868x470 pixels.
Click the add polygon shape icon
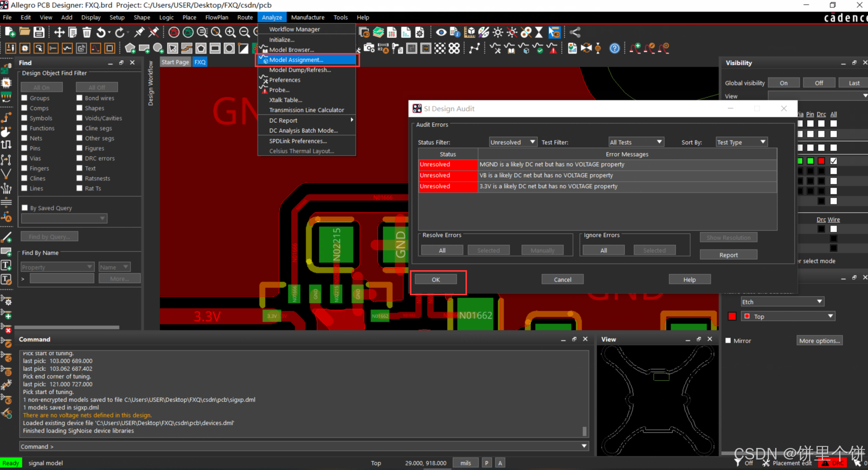130,48
